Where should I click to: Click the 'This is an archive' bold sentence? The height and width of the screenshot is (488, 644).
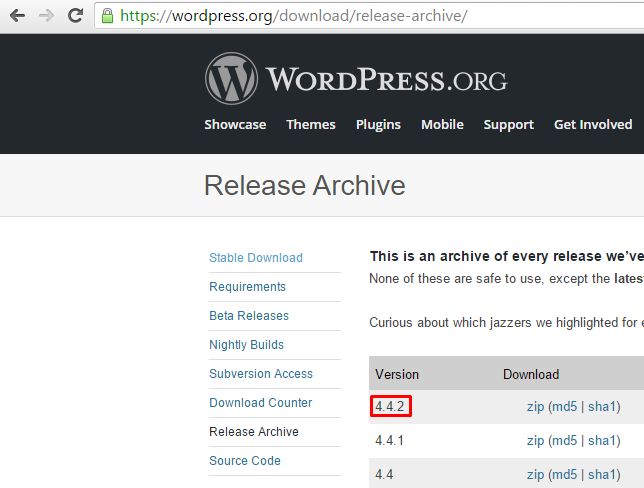click(507, 256)
